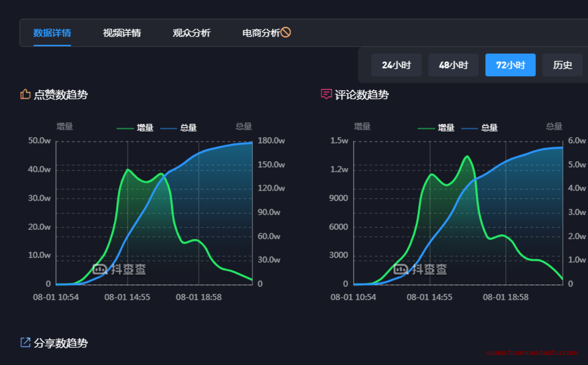Open the 数据详情 tab
The image size is (588, 365).
tap(52, 33)
